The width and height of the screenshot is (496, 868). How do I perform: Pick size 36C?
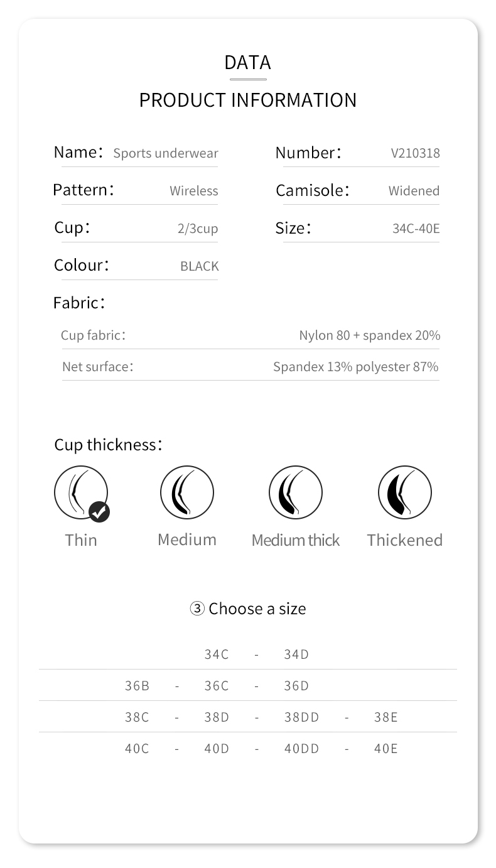[217, 686]
